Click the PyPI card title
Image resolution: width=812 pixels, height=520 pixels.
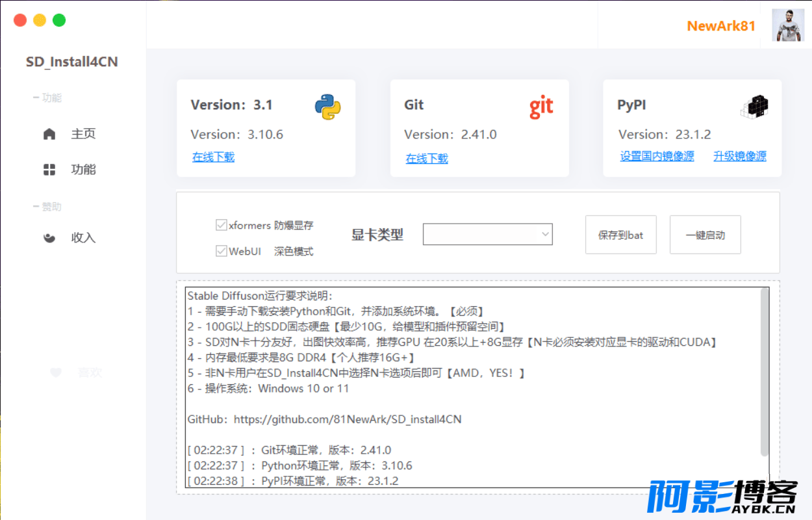(x=631, y=105)
